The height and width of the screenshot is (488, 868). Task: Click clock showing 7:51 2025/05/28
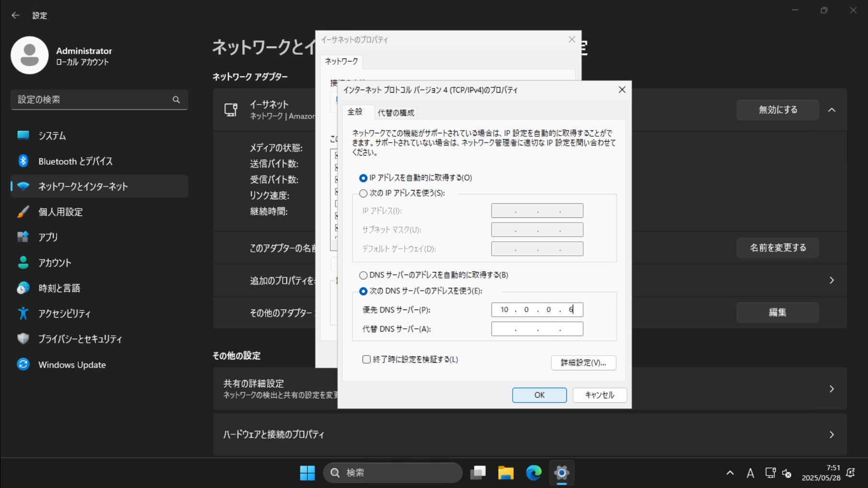pos(821,473)
